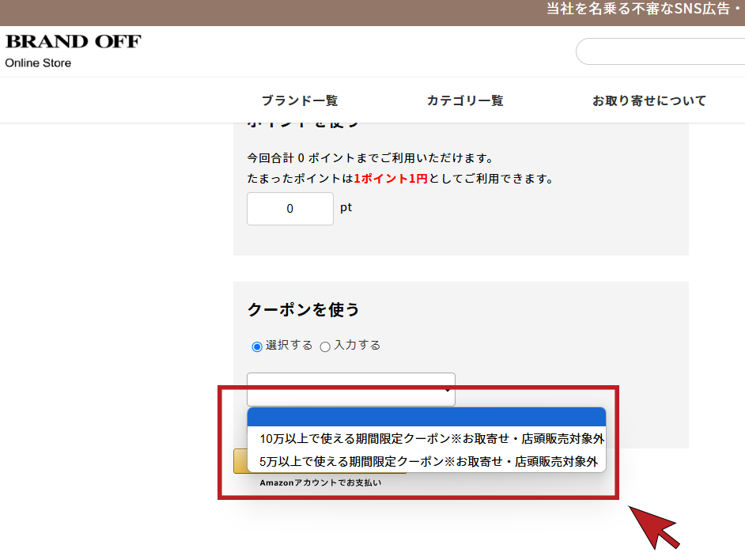Click the red 1ポイント1円 text
The width and height of the screenshot is (745, 560).
click(391, 179)
